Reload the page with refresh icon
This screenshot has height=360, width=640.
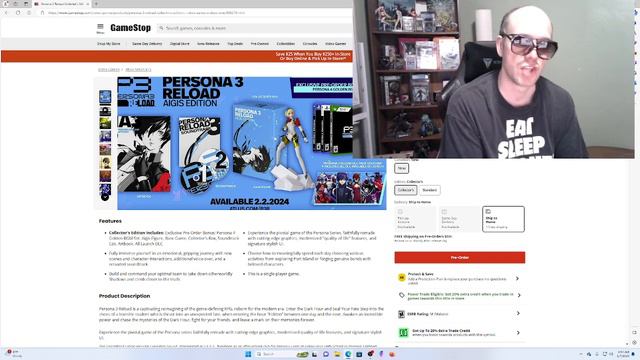(x=18, y=13)
